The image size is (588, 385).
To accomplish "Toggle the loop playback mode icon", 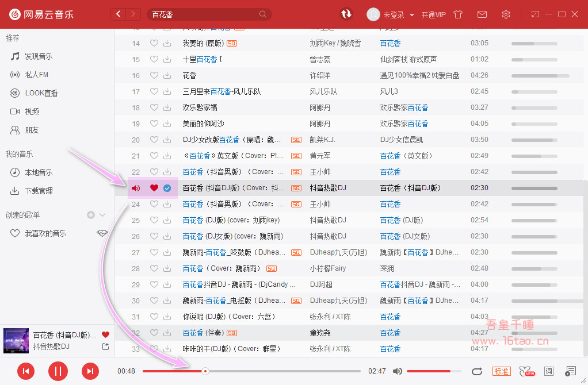I will [x=476, y=371].
